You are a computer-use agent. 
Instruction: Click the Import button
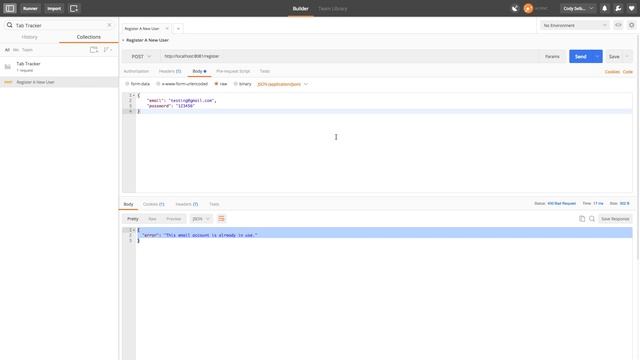click(x=54, y=9)
